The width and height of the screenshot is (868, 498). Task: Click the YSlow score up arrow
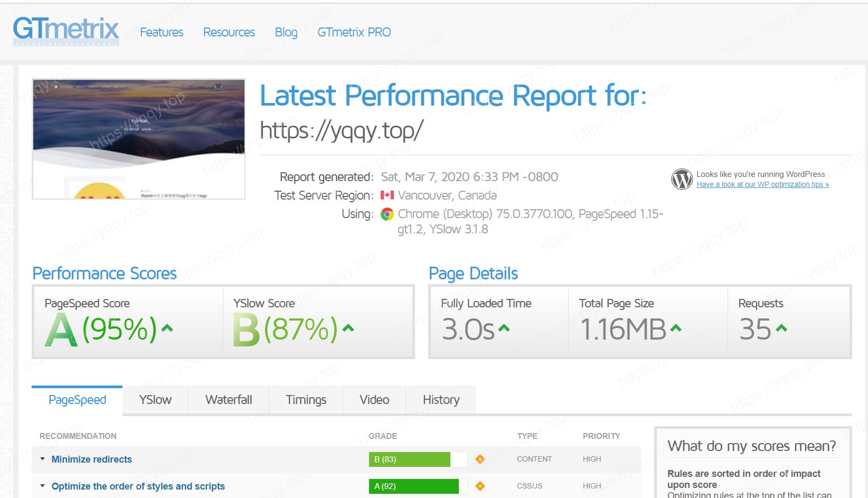tap(348, 328)
